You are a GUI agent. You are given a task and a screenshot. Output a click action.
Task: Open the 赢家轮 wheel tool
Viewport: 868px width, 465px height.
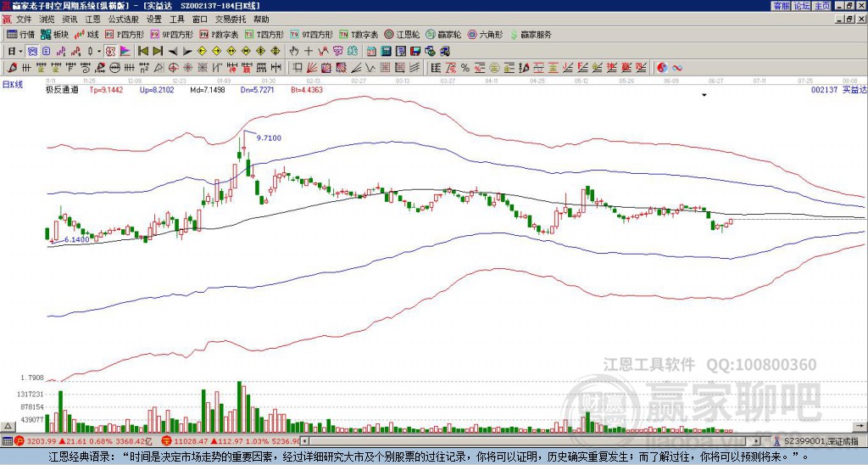(x=443, y=34)
